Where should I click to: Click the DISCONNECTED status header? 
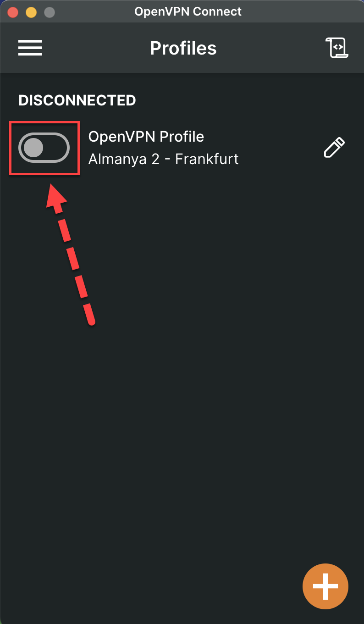77,100
